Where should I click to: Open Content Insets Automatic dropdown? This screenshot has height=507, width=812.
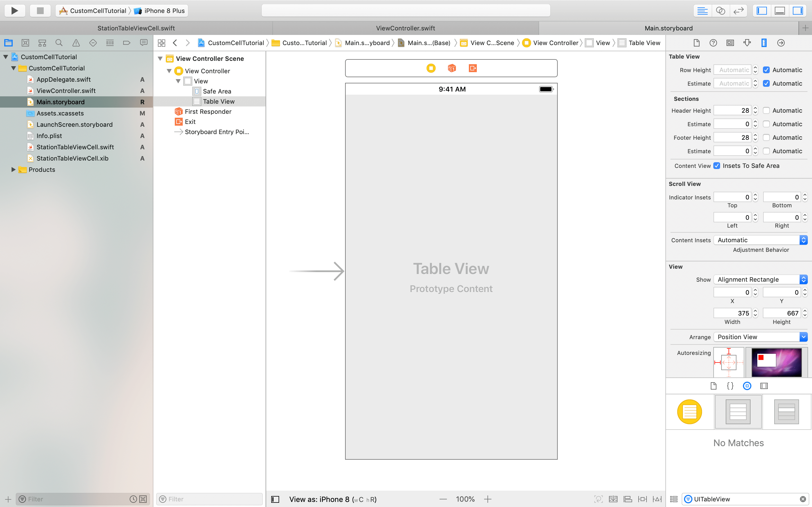[x=760, y=240]
